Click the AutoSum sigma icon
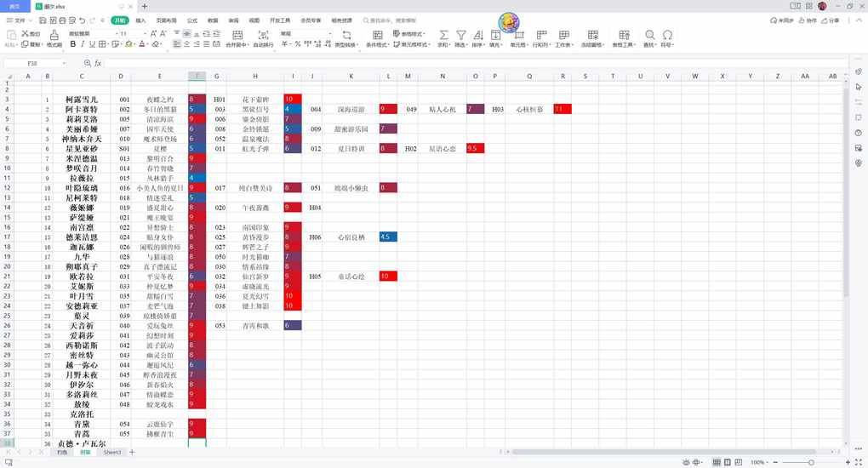Image resolution: width=868 pixels, height=468 pixels. click(x=443, y=35)
